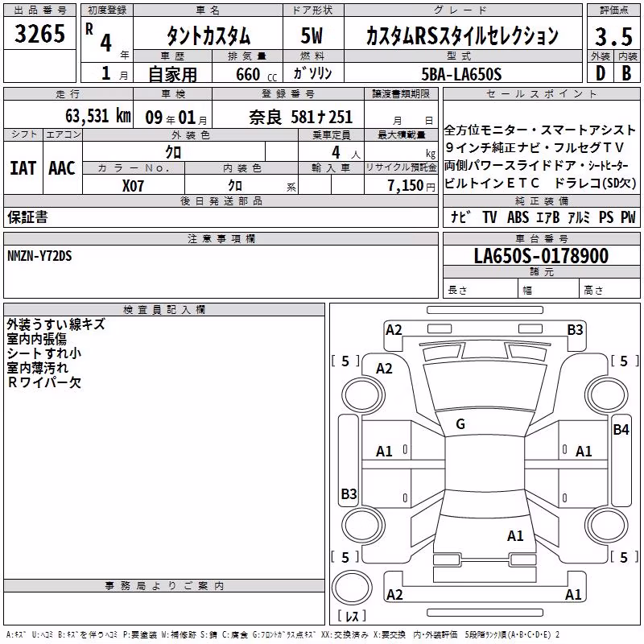This screenshot has height=644, width=644.
Task: Click the "G" mark on the windshield
Action: click(x=460, y=424)
